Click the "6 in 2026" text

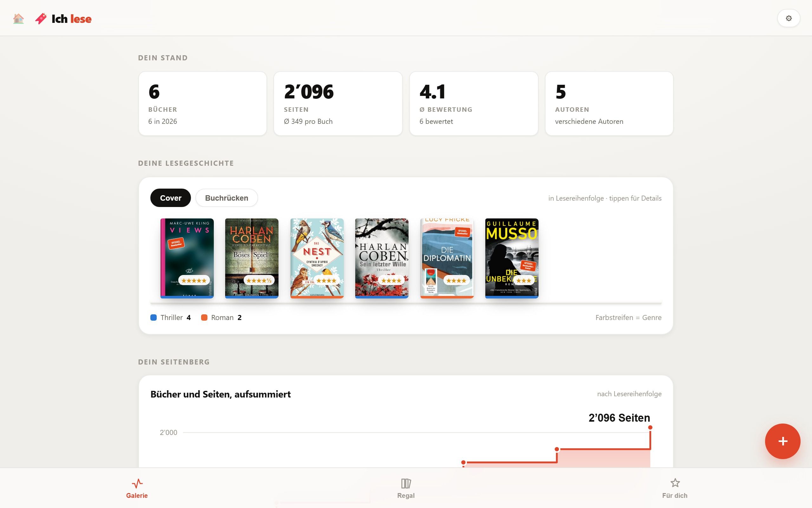click(162, 121)
